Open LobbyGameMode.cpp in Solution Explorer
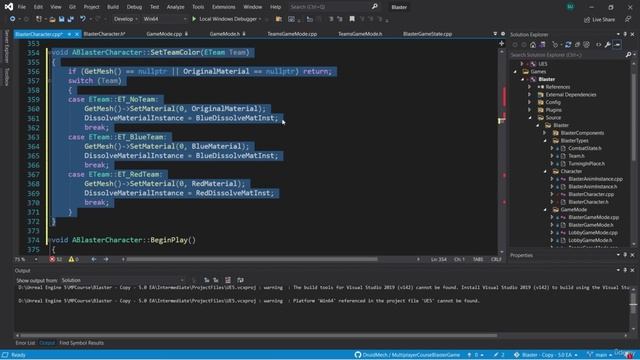The width and height of the screenshot is (640, 360). click(x=593, y=233)
